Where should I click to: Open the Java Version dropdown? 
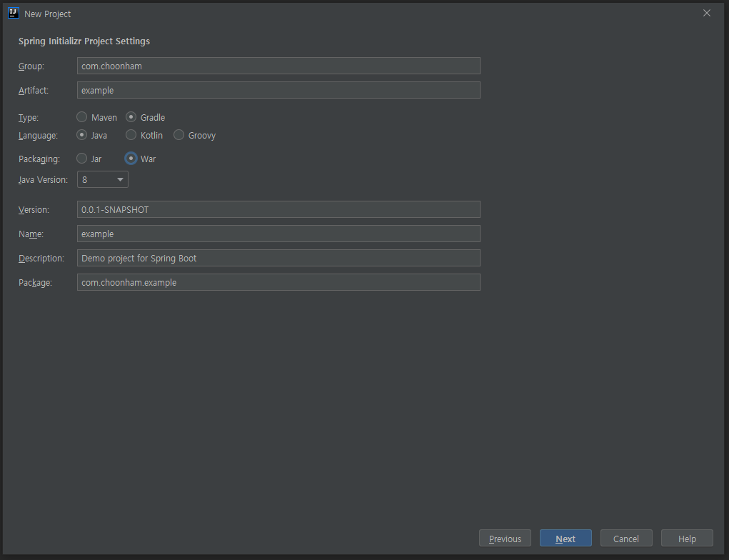103,179
